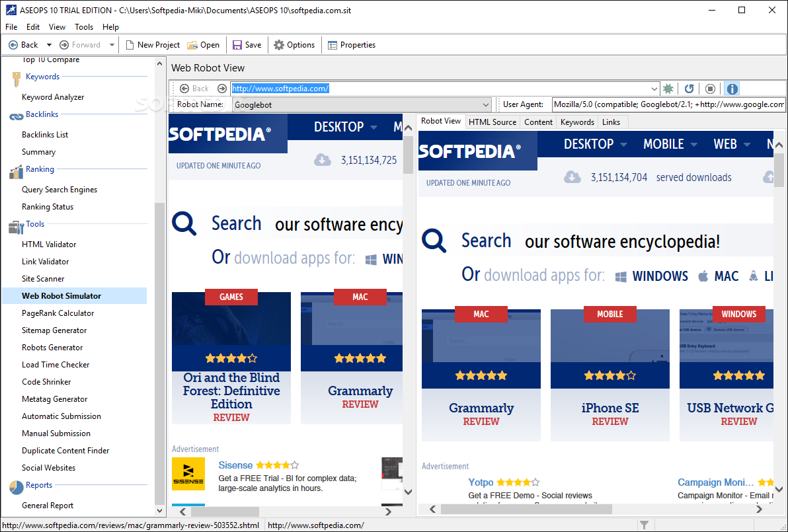This screenshot has height=532, width=788.
Task: Open the View menu
Action: pos(57,27)
